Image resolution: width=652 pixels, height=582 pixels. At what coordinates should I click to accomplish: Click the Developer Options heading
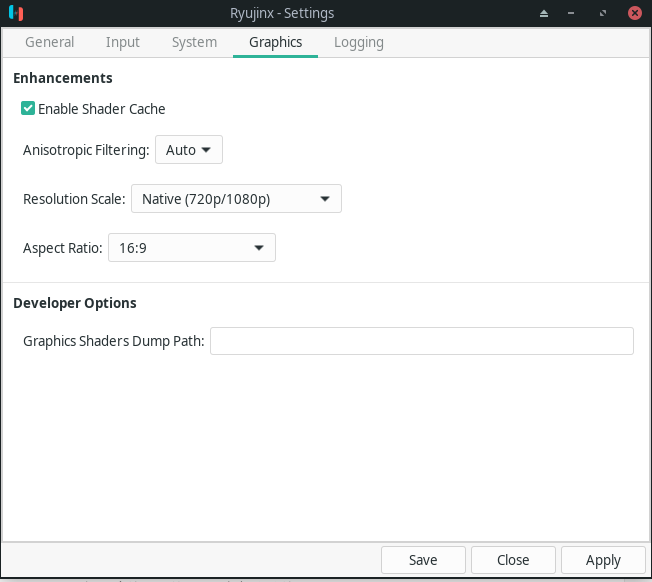point(75,303)
